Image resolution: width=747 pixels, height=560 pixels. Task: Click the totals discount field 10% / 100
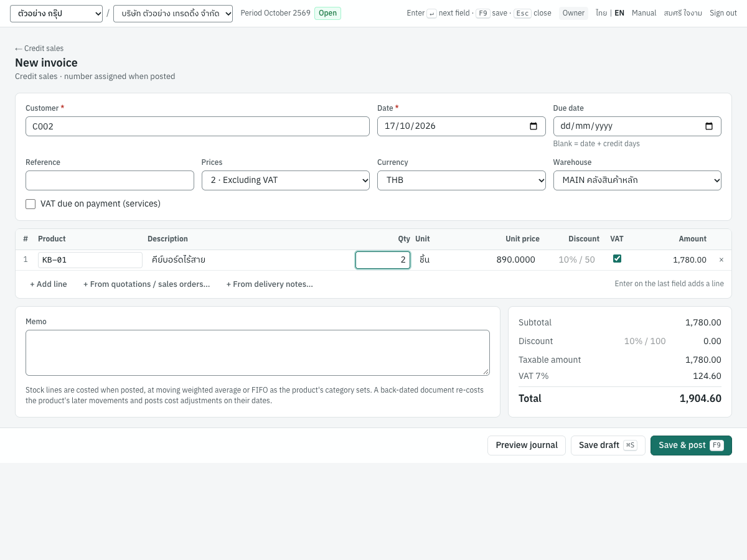tap(645, 341)
